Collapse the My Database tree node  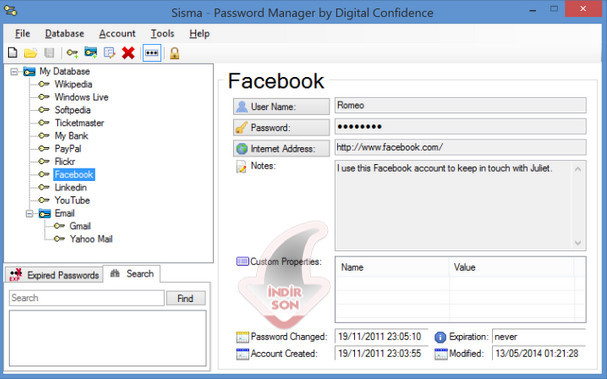pos(14,72)
